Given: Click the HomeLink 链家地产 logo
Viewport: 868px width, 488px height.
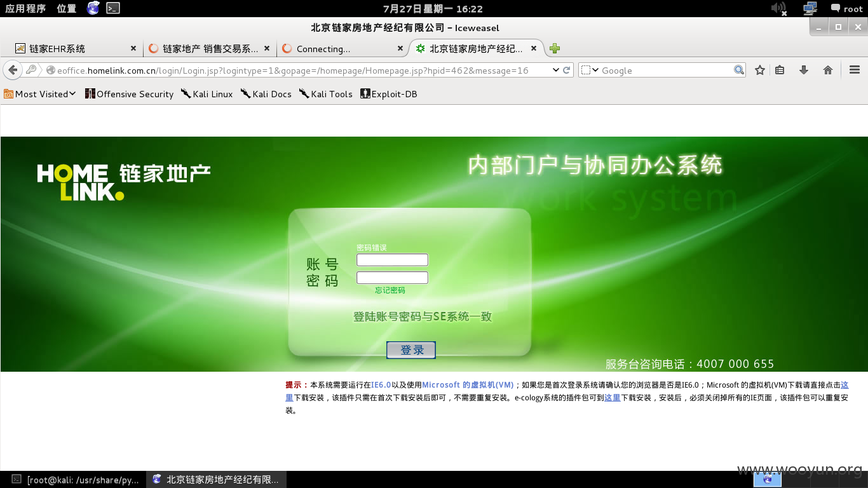Looking at the screenshot, I should (x=124, y=182).
